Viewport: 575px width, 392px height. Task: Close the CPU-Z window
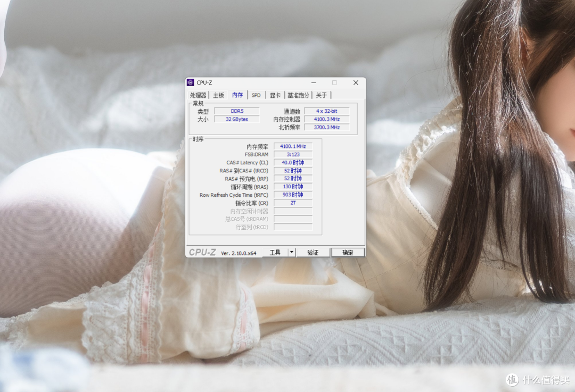click(x=356, y=83)
